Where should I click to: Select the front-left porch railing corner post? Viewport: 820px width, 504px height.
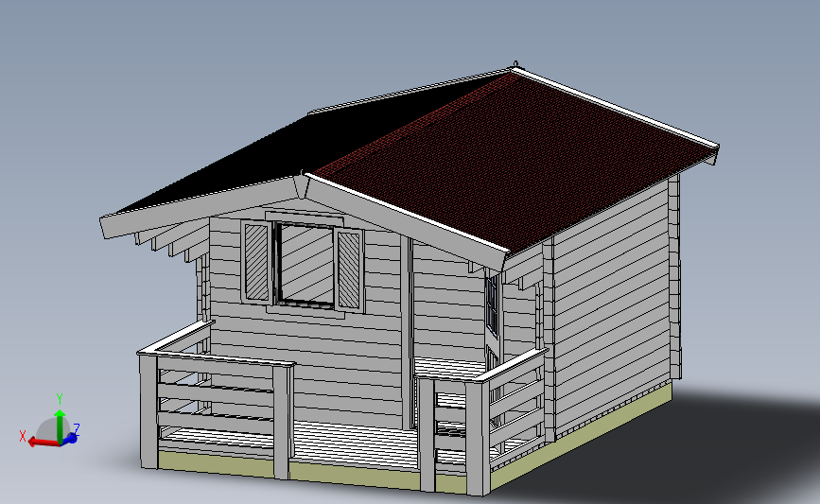click(x=149, y=411)
